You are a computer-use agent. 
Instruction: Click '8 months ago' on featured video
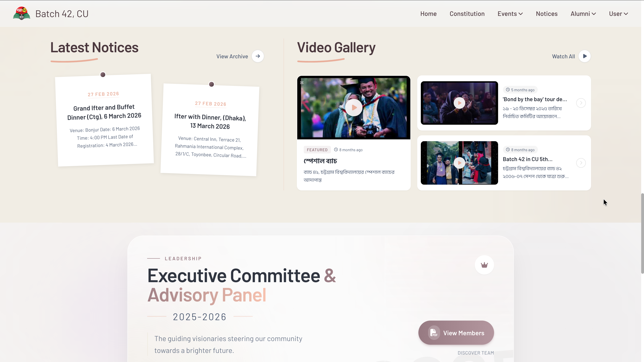351,150
